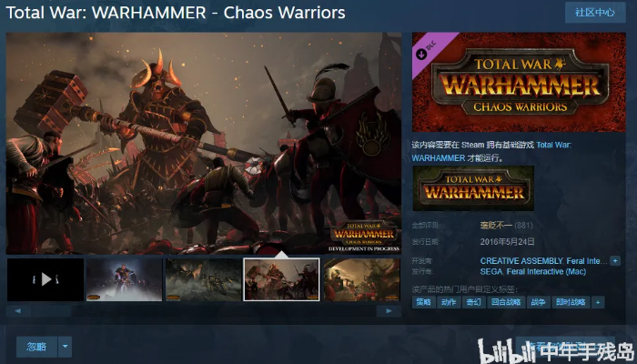
Task: Select the dark-lord screenshot thumbnail
Action: pos(125,279)
